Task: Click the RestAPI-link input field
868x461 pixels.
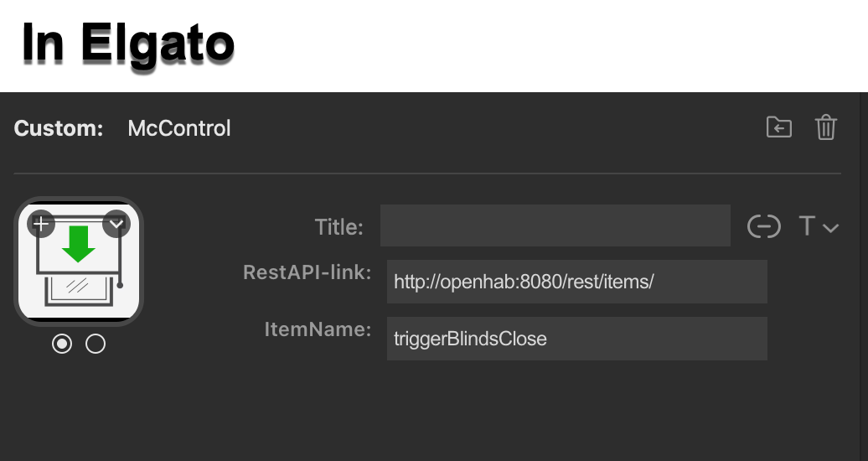Action: [x=576, y=282]
